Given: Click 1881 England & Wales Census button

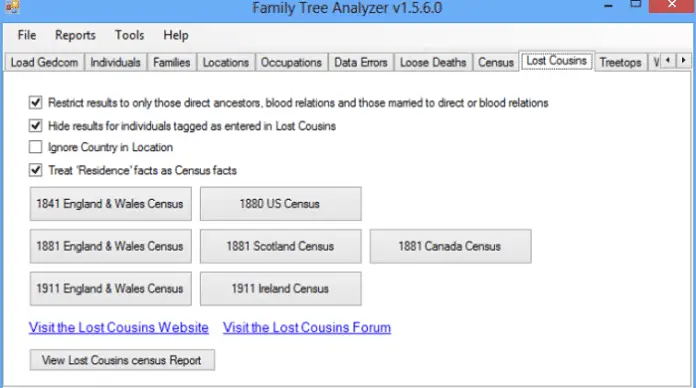Looking at the screenshot, I should click(x=111, y=246).
